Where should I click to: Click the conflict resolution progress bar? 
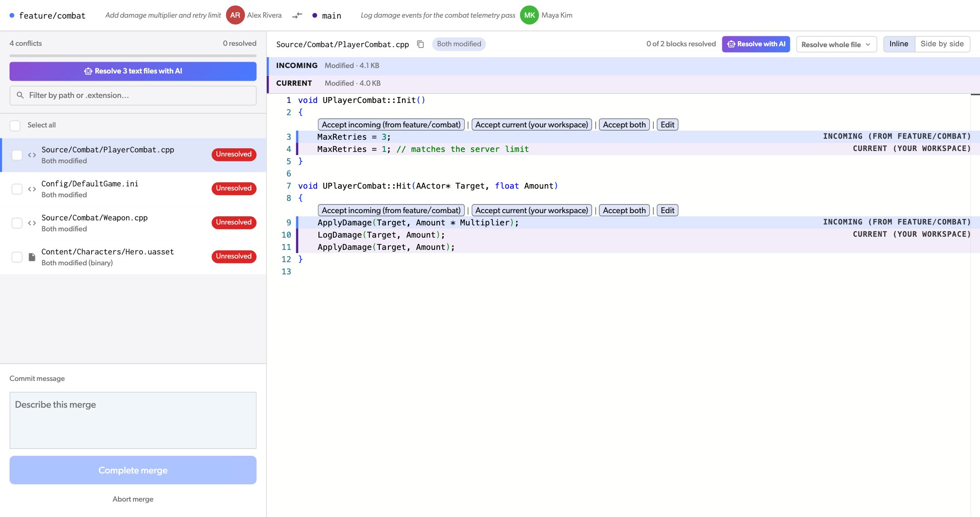pos(133,56)
